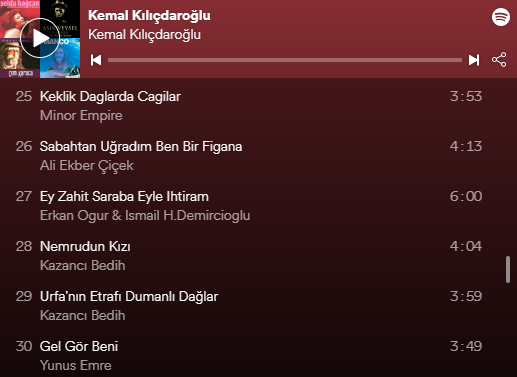Play Urfa'nın Etrafı Dumanlı Dağlar
Viewport: 517px width, 377px height.
[248, 306]
